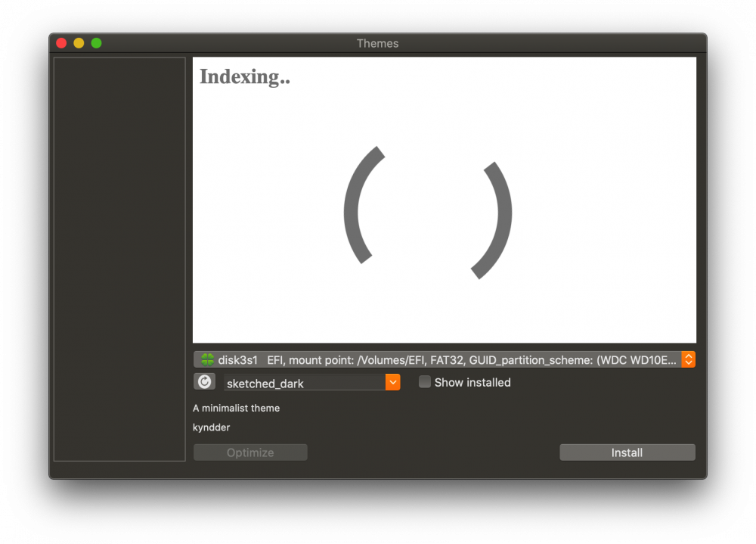Click the Themes window title
Screen dimensions: 756x544
[377, 43]
